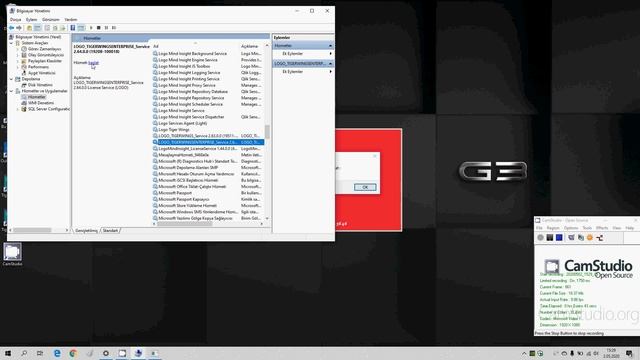640x360 pixels.
Task: Collapse the Sistem Araçları tree node
Action: [x=11, y=43]
